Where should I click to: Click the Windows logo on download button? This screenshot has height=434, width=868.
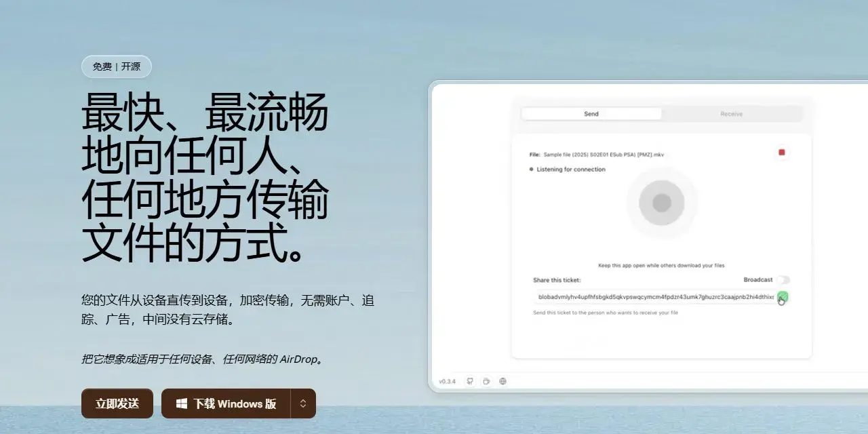pos(182,403)
